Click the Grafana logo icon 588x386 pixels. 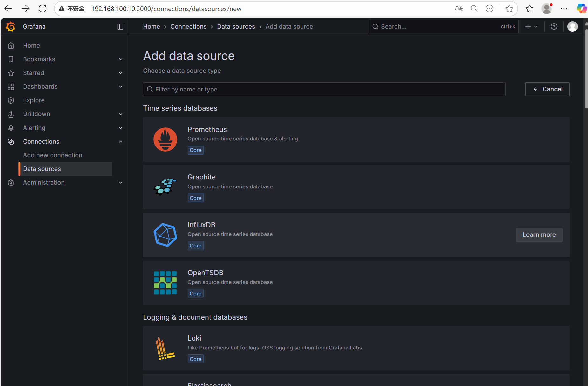[x=10, y=27]
